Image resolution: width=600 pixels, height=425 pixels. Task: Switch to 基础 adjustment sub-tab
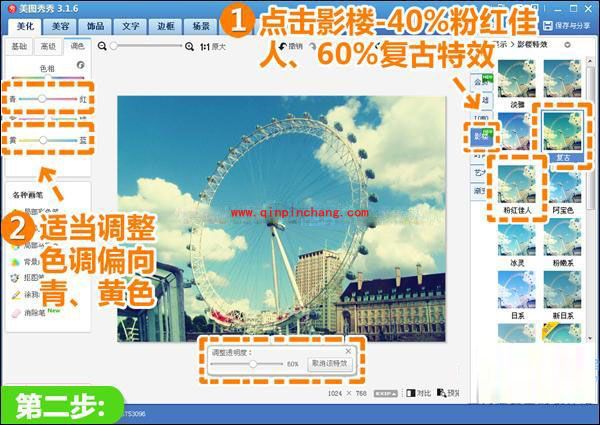point(19,47)
